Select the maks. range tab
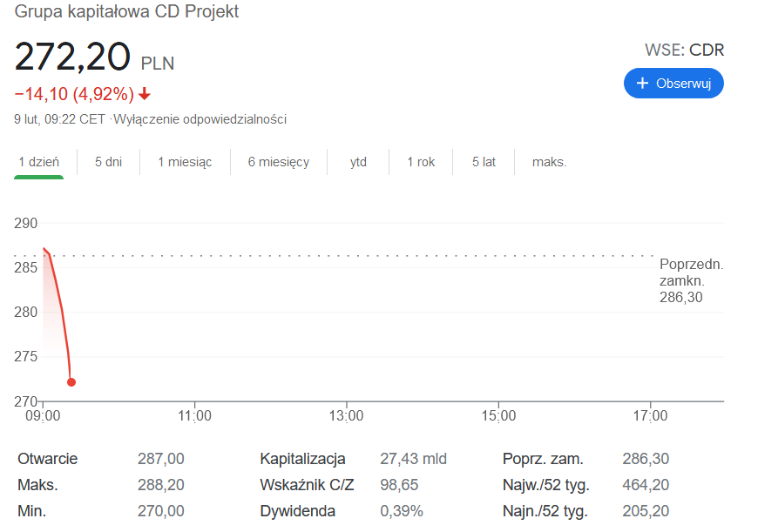The image size is (758, 532). click(x=549, y=162)
